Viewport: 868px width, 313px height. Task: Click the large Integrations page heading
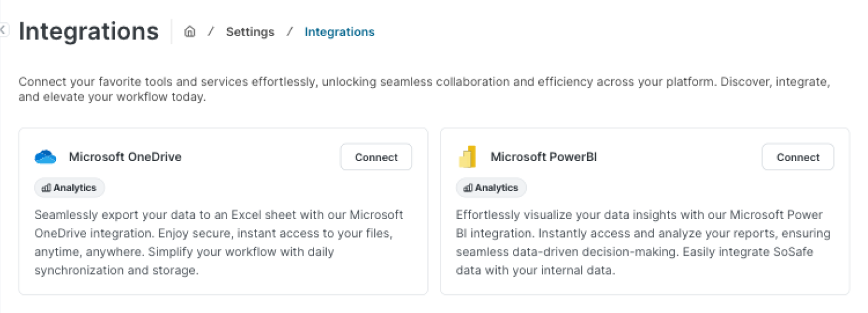(89, 31)
